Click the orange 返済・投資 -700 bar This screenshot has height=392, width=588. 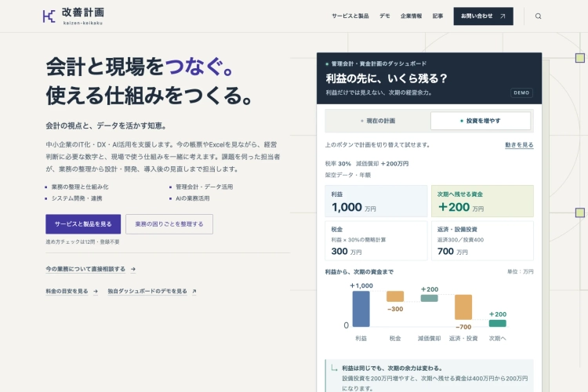(x=463, y=307)
